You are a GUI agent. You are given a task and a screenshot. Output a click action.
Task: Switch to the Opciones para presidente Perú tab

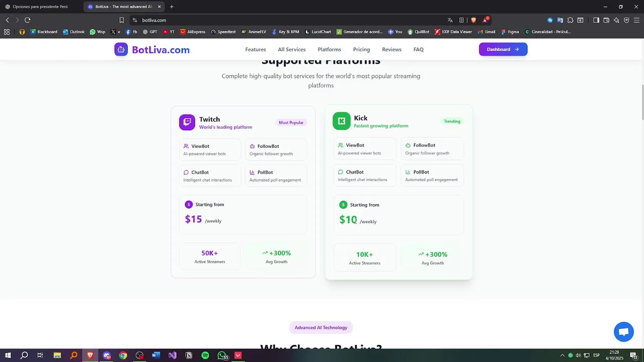[40, 7]
